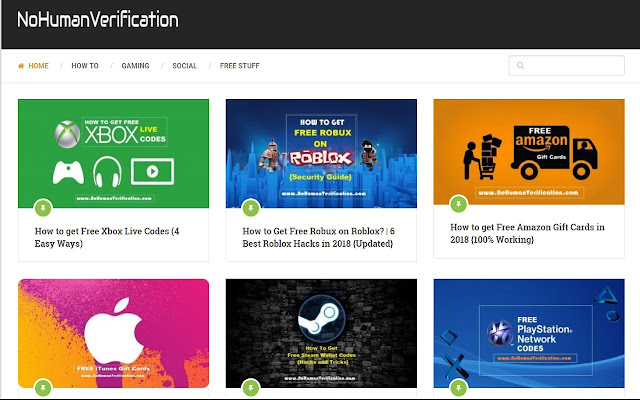
Task: Click the pin icon on Steam post
Action: [251, 387]
